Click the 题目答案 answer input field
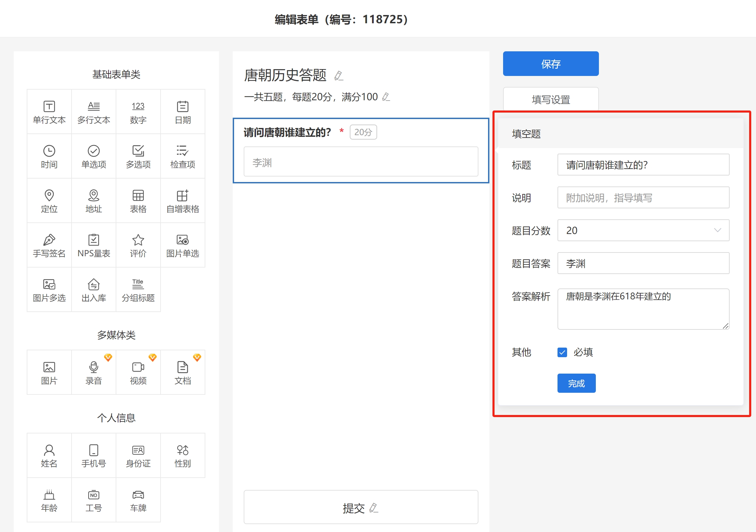This screenshot has width=756, height=532. click(x=643, y=263)
